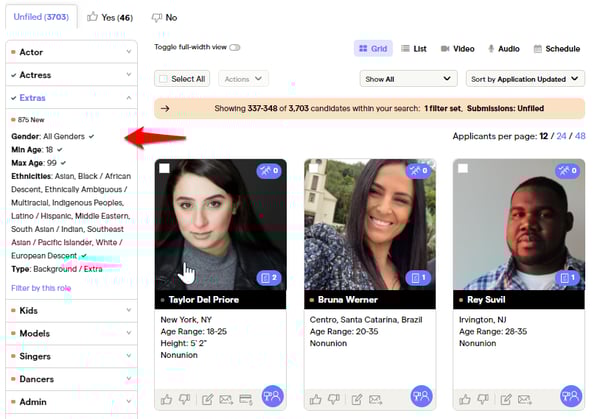Thumbs up Rey Suvil
Image resolution: width=600 pixels, height=419 pixels.
click(465, 400)
